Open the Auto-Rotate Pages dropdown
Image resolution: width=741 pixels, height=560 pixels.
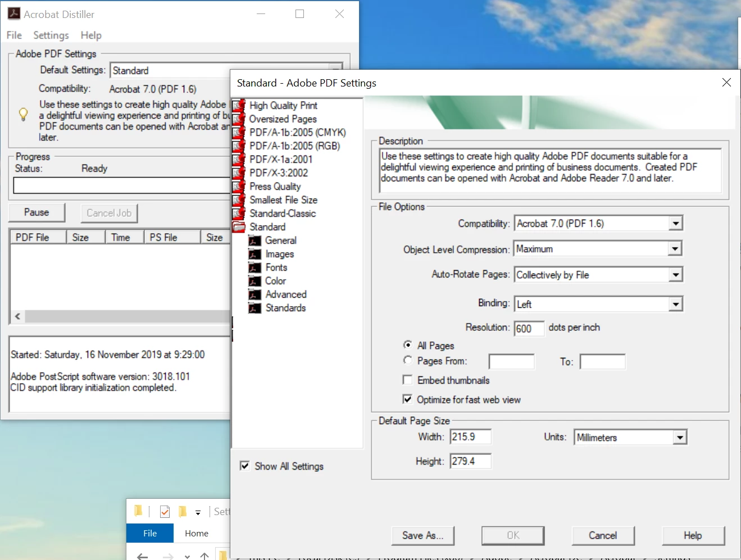pos(676,275)
